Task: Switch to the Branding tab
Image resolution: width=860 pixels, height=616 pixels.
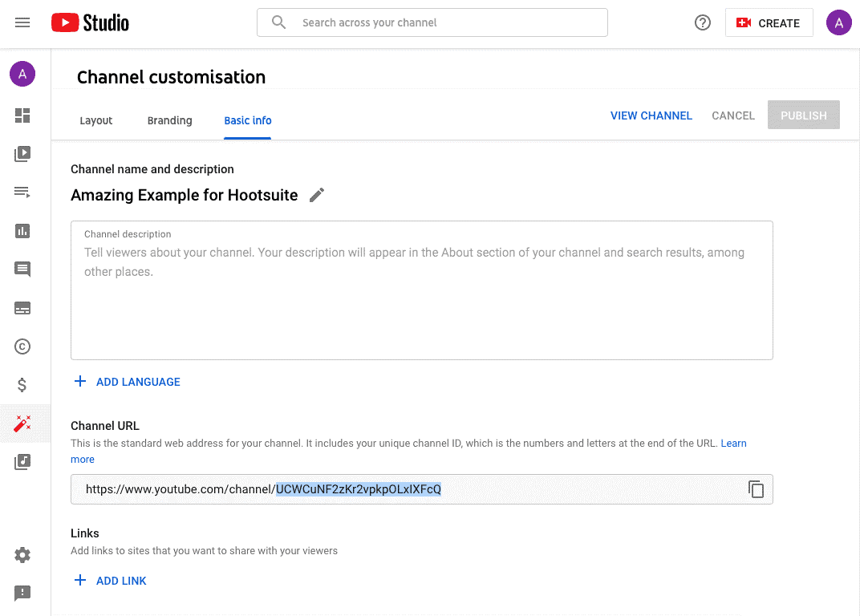Action: [169, 120]
